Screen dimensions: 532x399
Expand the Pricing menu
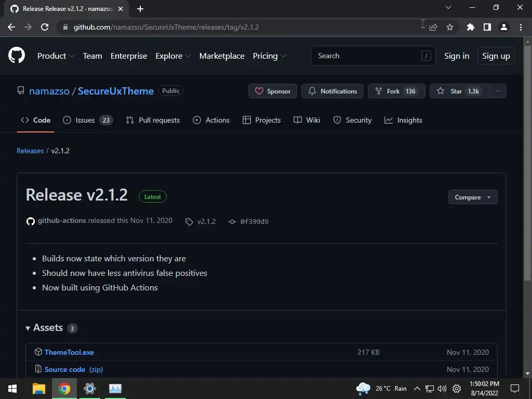click(x=270, y=56)
